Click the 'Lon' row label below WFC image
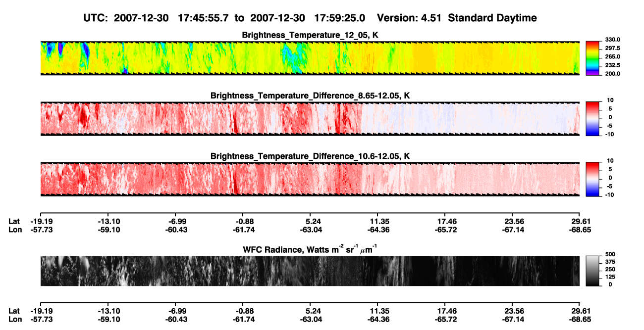644x330 pixels. click(x=14, y=319)
